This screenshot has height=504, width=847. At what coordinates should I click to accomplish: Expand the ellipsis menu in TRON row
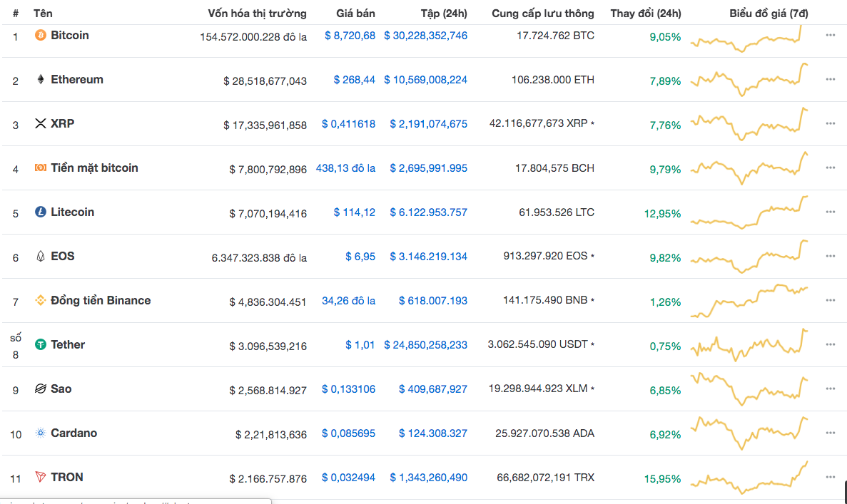coord(830,477)
